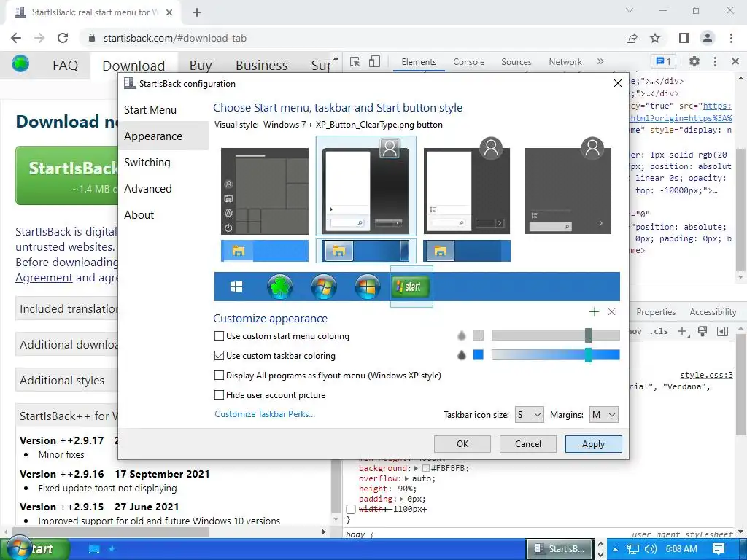Viewport: 747px width, 560px height.
Task: Uncheck Use custom taskbar coloring
Action: pos(219,355)
